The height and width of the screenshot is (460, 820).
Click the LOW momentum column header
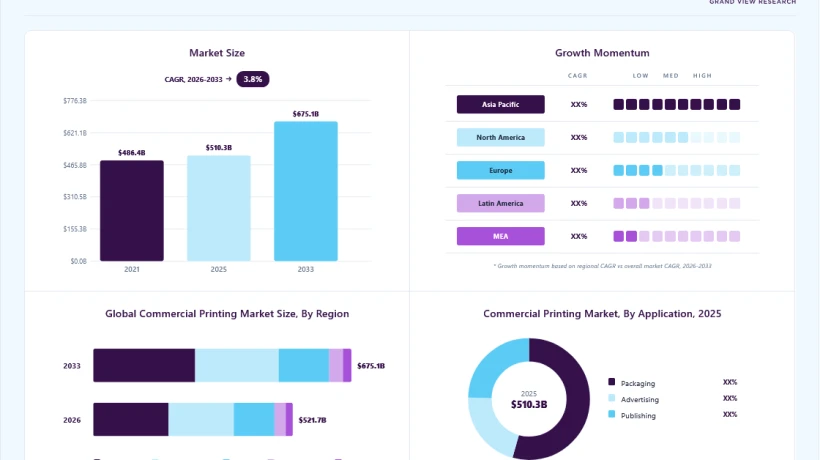coord(641,76)
